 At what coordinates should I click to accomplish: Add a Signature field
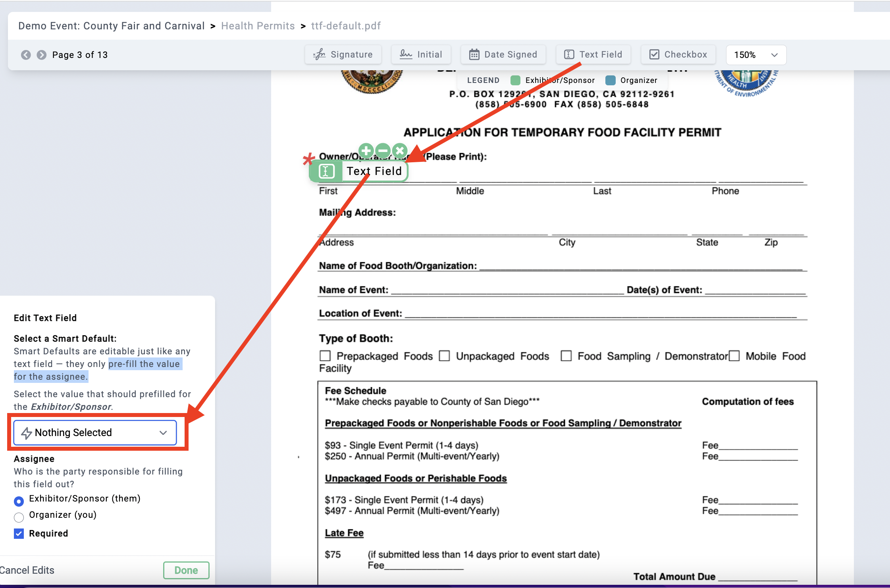click(x=343, y=55)
